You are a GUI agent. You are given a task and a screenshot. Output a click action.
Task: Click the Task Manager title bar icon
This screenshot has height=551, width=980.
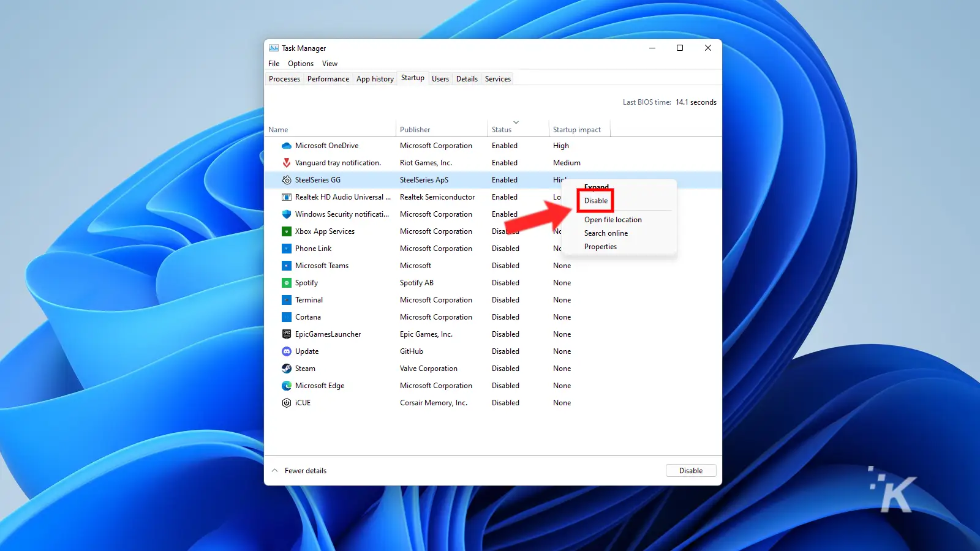coord(274,48)
